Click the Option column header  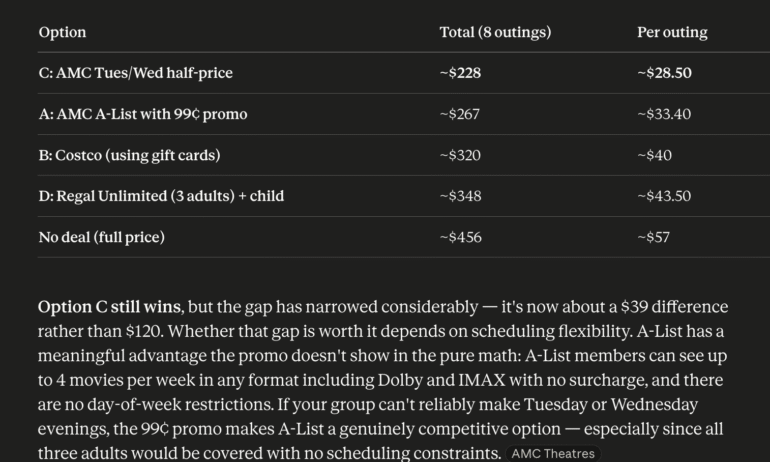point(62,32)
